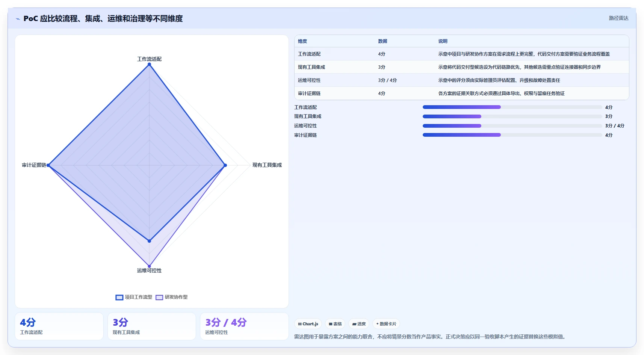Image resolution: width=644 pixels, height=355 pixels.
Task: Click the 说明 column header
Action: (443, 41)
